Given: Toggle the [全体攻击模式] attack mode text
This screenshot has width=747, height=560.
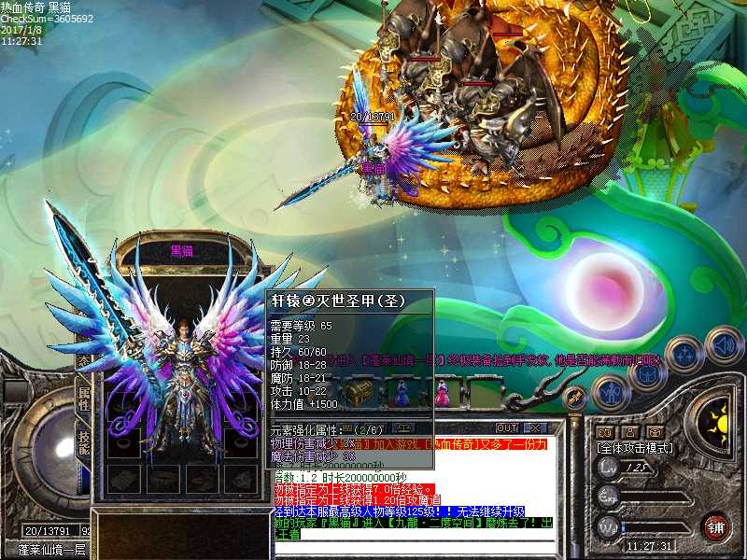Looking at the screenshot, I should pyautogui.click(x=635, y=448).
